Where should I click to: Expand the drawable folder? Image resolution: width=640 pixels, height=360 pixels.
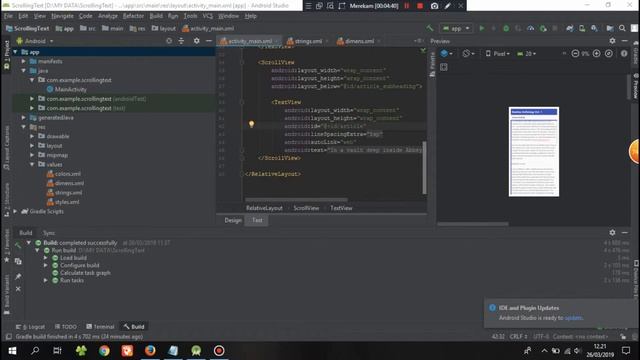click(x=32, y=136)
